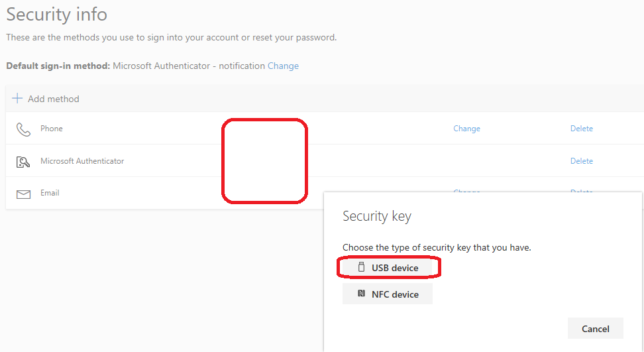Change the default sign-in method
Screen dimensions: 644x352
(283, 66)
